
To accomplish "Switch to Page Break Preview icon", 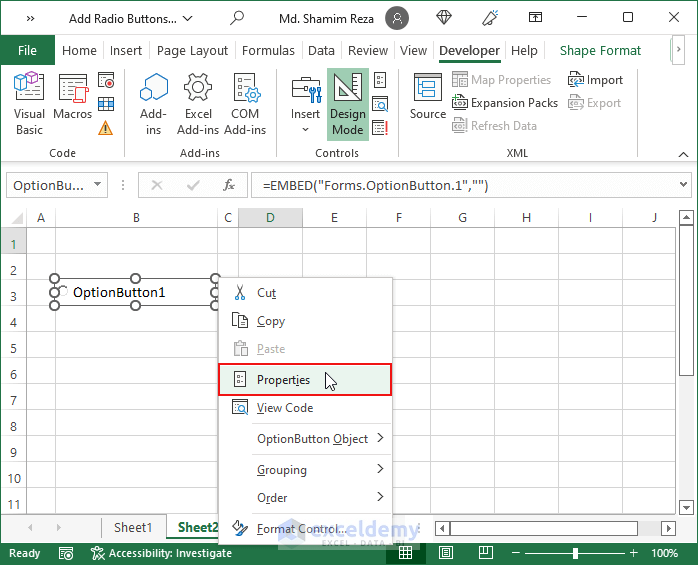I will click(x=486, y=553).
